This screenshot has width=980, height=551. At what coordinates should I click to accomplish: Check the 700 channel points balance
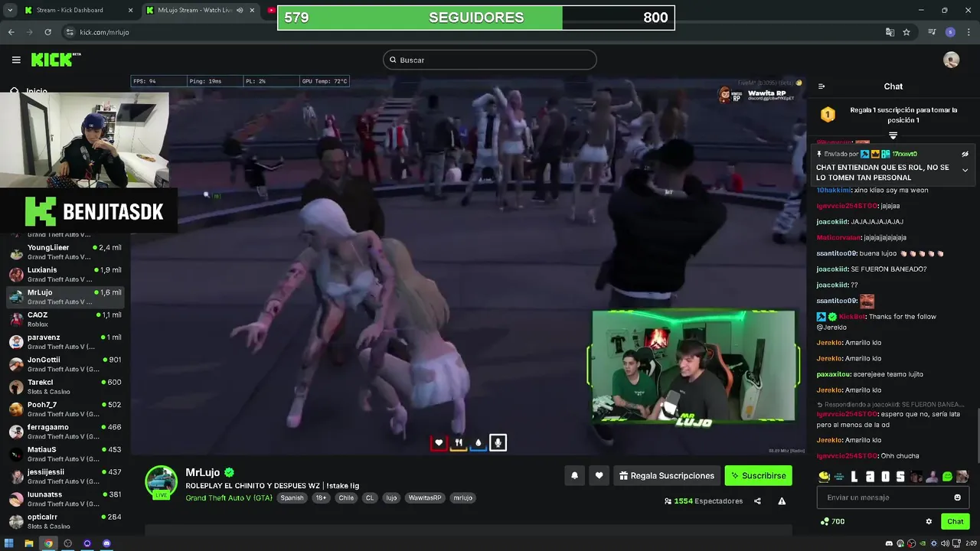coord(832,521)
